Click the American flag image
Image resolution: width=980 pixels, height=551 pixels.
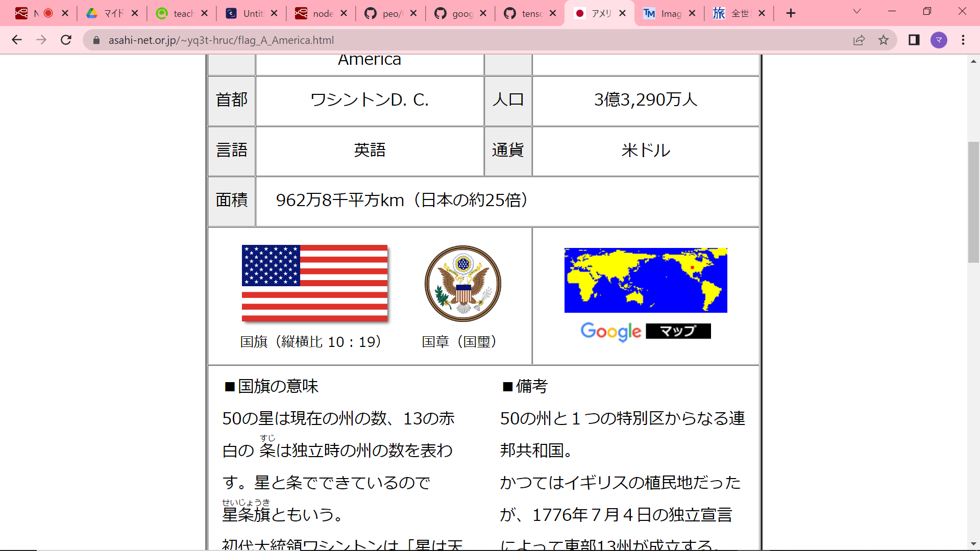pyautogui.click(x=314, y=284)
